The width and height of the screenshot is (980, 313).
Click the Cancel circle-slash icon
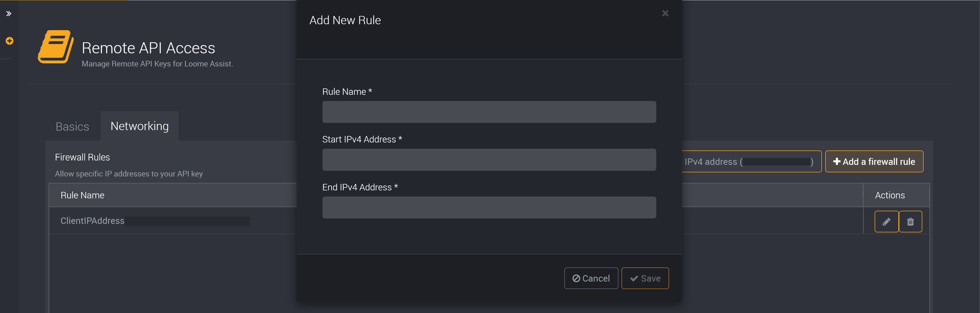576,278
